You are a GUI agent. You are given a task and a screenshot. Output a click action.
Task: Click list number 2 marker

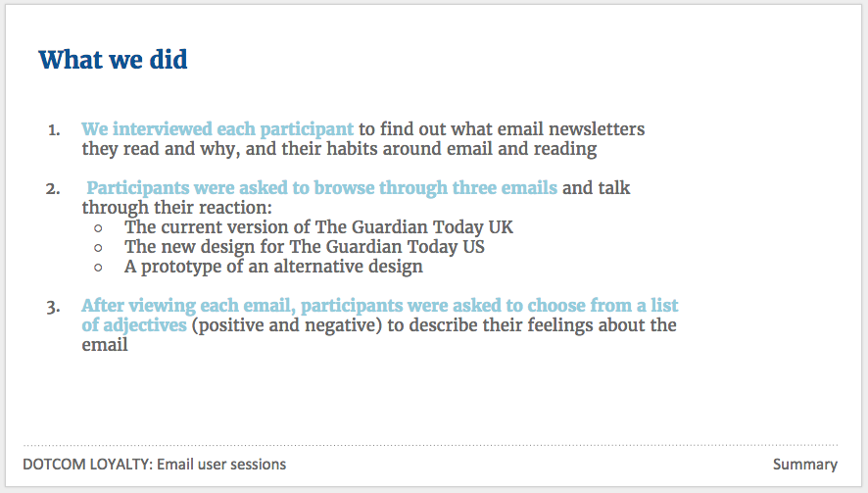(53, 189)
